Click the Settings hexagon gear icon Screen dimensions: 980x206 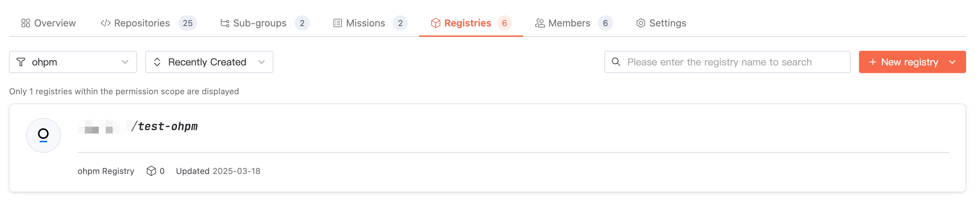(x=641, y=23)
